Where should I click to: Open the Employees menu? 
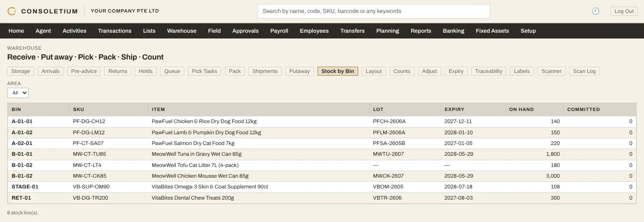pos(314,31)
